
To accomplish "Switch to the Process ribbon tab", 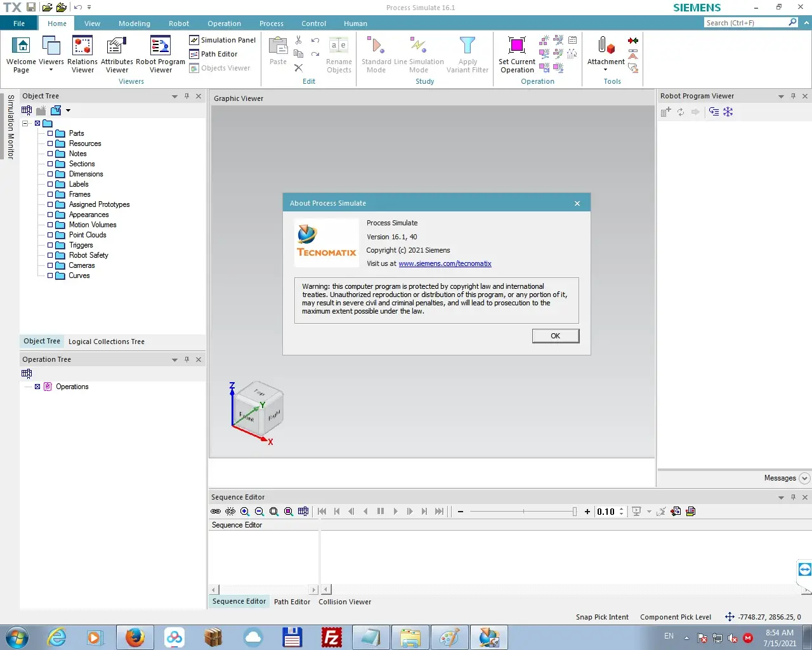I will coord(272,23).
